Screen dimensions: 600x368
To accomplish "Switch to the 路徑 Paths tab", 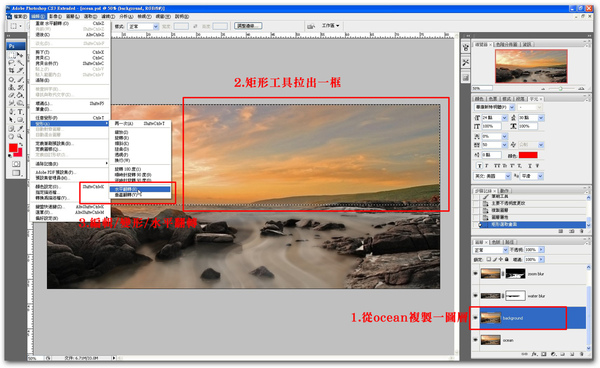I will pos(509,242).
